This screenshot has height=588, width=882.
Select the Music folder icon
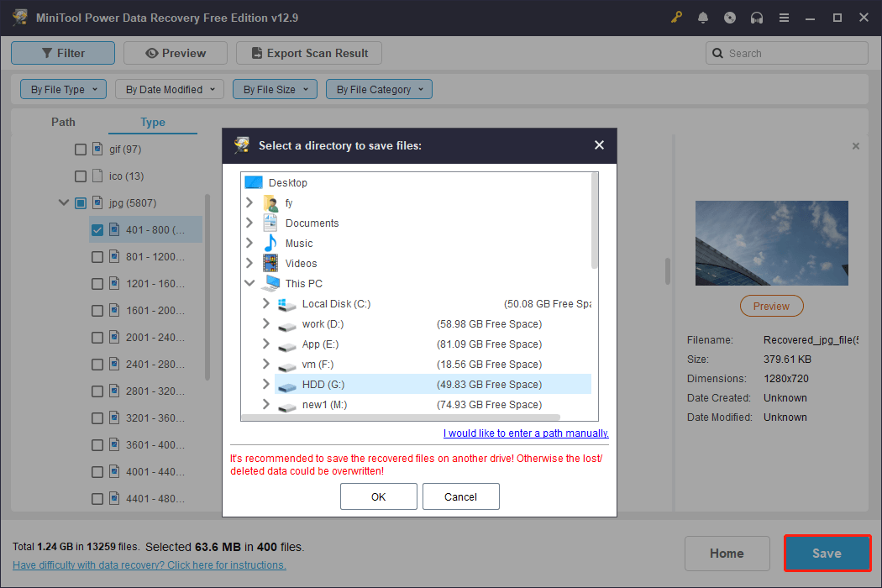click(x=270, y=243)
